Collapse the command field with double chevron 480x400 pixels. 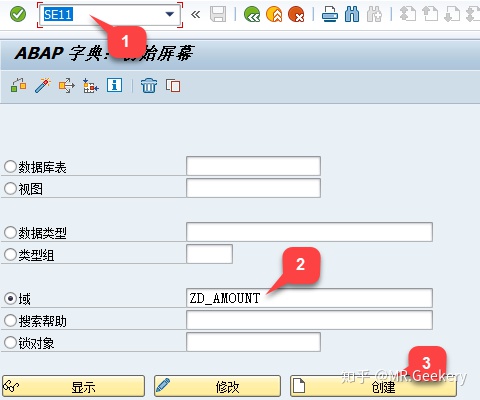point(196,14)
